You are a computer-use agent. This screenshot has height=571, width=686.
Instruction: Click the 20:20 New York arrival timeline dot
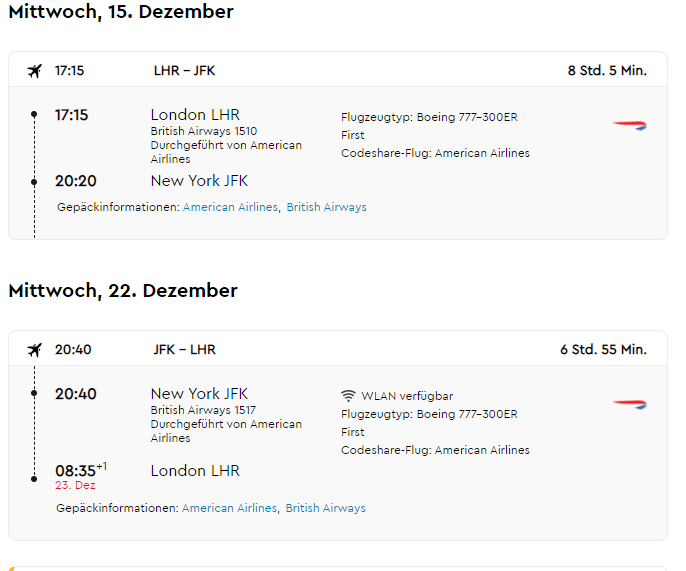click(34, 182)
